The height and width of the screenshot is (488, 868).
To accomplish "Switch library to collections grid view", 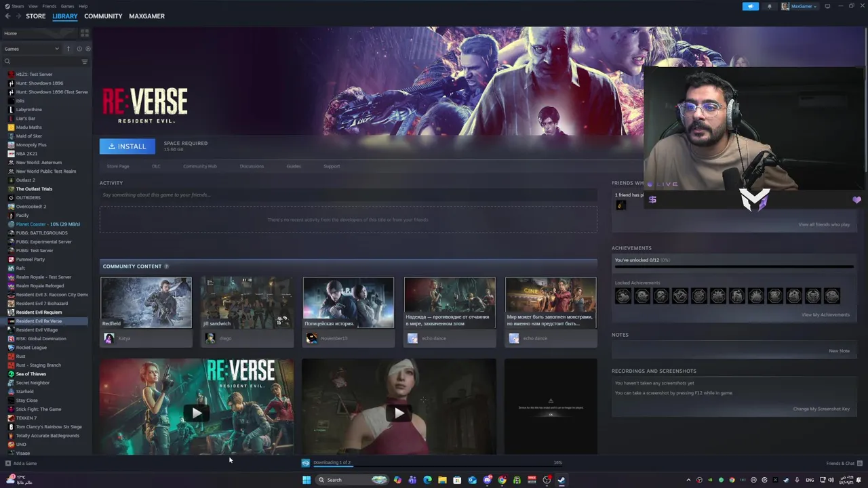I will point(85,33).
